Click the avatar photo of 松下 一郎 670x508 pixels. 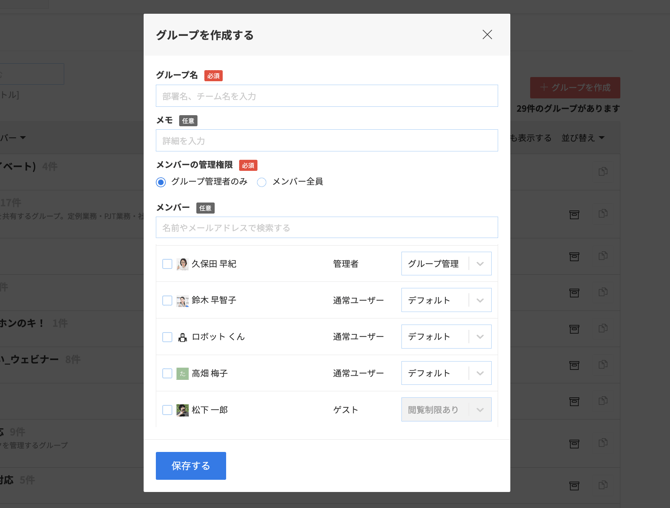point(182,410)
